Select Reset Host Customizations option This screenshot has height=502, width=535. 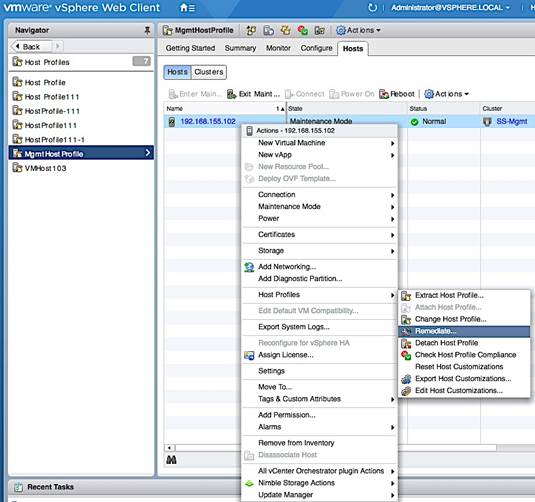click(459, 367)
